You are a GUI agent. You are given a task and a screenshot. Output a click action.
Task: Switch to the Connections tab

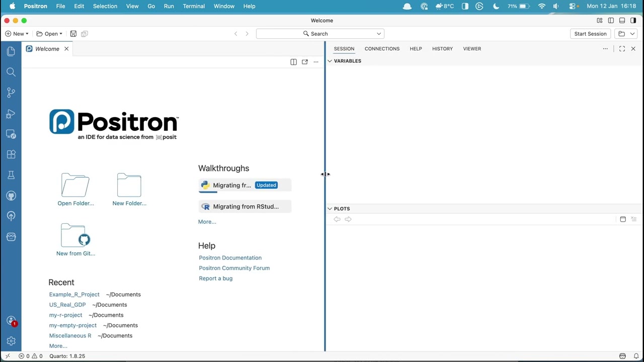click(x=382, y=49)
